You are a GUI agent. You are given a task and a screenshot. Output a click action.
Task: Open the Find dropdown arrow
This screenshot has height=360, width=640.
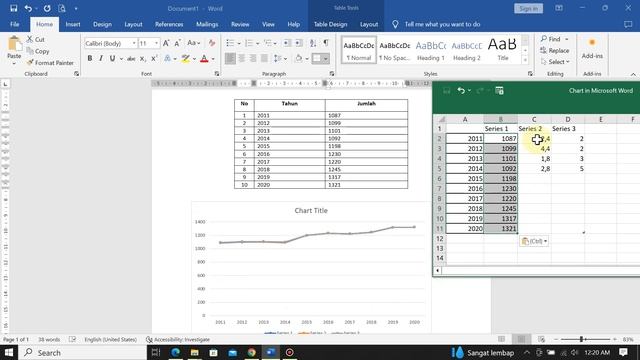coord(567,39)
